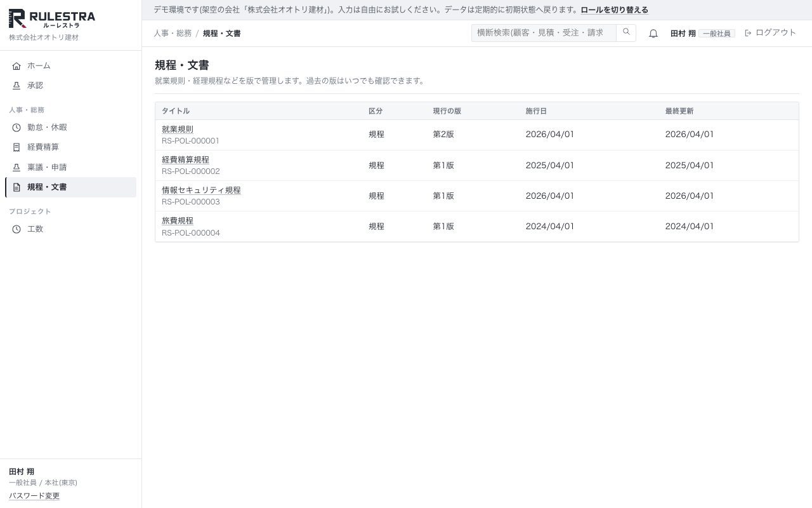Click 最終更新 2024/04/01 of 旅費規程
This screenshot has width=812, height=508.
click(690, 227)
